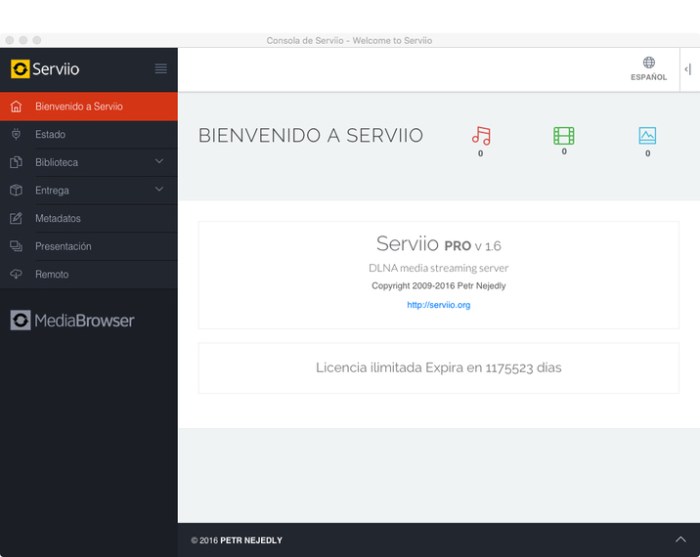Open the Metadatos menu item
The image size is (700, 557).
(89, 218)
